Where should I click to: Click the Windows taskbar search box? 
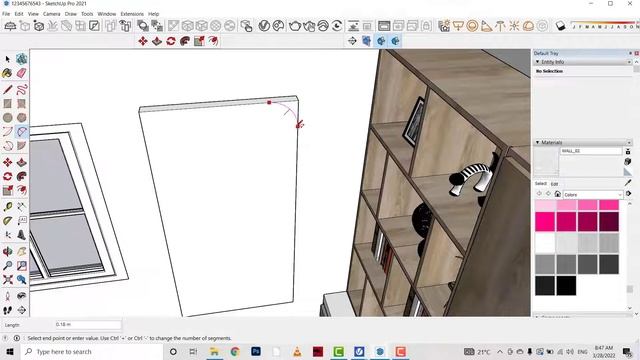(x=91, y=351)
